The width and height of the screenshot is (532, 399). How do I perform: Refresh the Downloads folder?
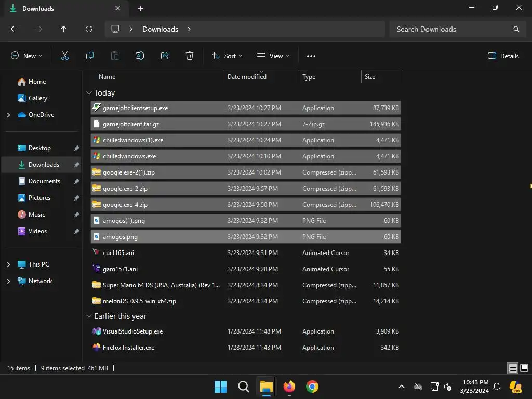tap(89, 29)
